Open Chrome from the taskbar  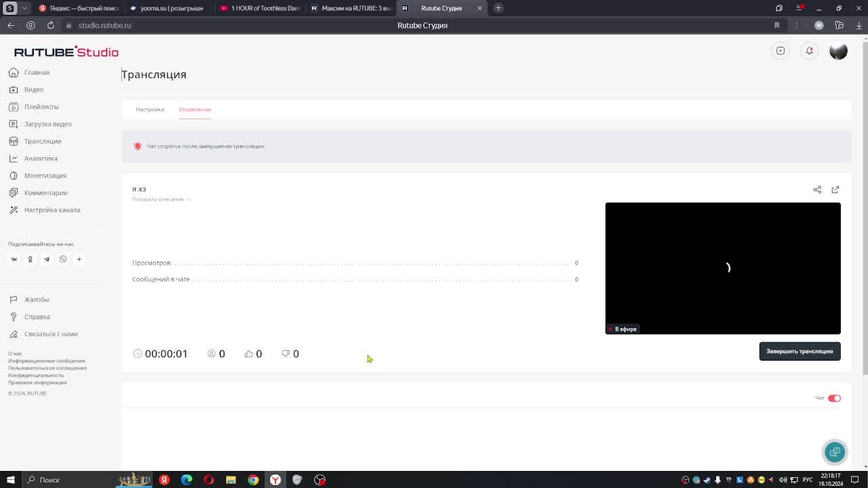click(253, 480)
